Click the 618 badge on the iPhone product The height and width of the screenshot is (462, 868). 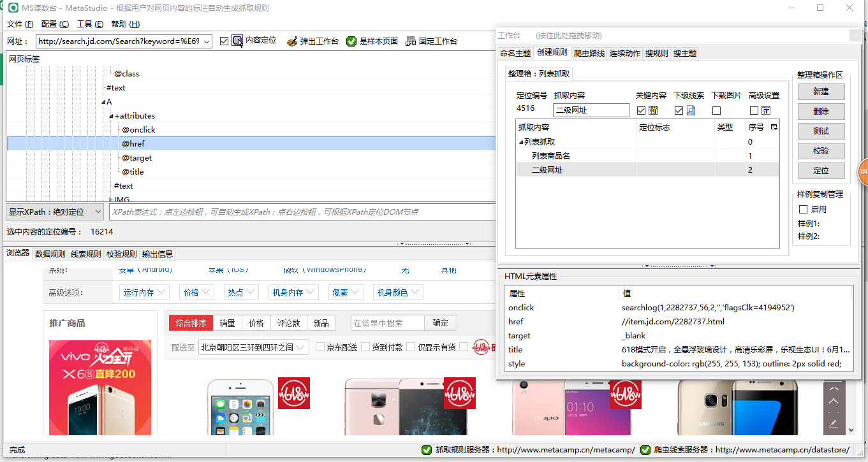294,393
